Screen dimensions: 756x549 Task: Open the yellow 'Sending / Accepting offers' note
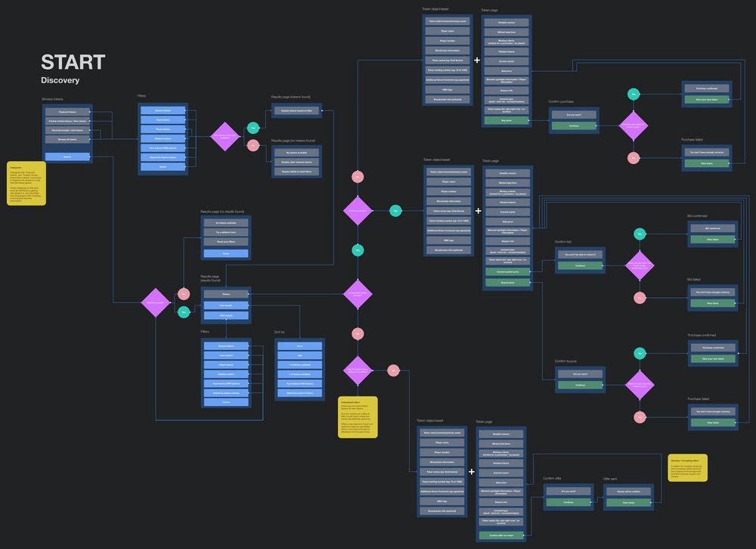687,467
